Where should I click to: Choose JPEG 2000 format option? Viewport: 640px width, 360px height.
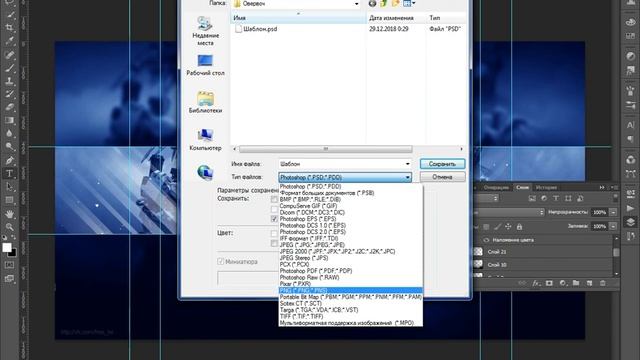pyautogui.click(x=351, y=251)
